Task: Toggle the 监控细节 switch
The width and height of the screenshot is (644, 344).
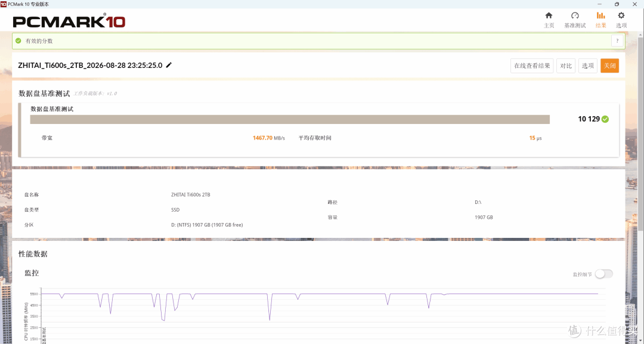Action: point(603,274)
